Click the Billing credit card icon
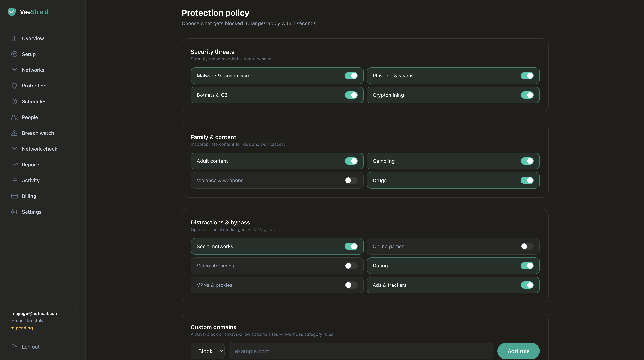 click(14, 196)
